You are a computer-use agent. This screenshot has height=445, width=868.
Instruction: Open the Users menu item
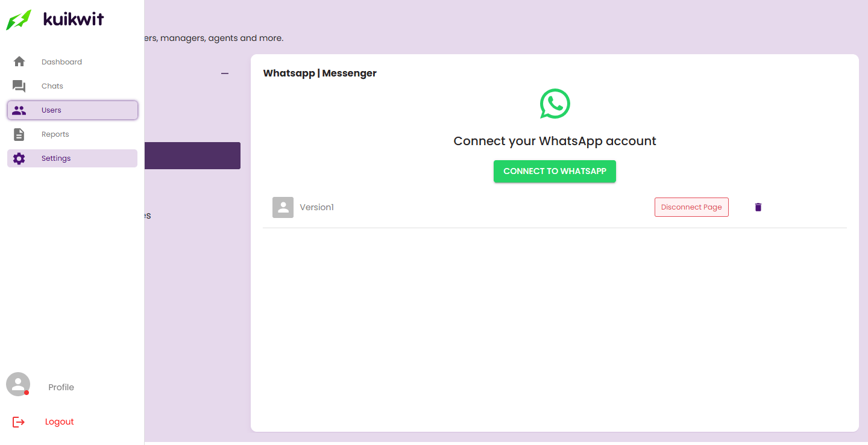click(72, 110)
